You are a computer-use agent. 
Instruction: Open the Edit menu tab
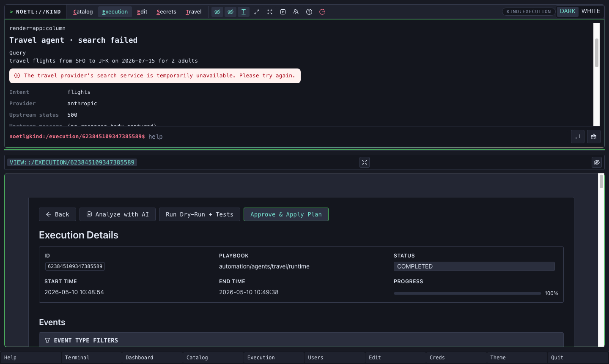tap(142, 12)
